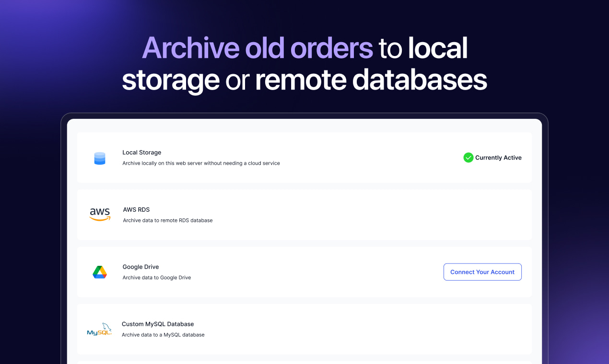Choose the AWS RDS option title
This screenshot has height=364, width=609.
(x=136, y=210)
